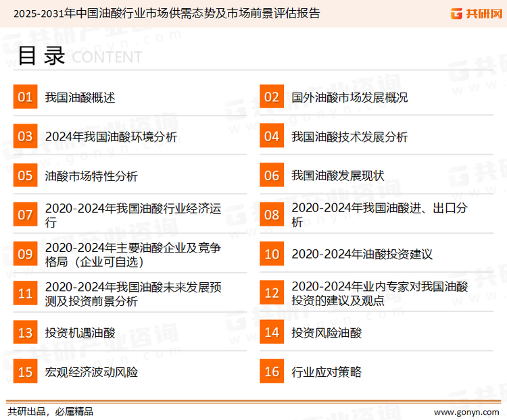Viewport: 507px width, 420px height.
Task: Open chapter 国外油酸市场发展概况
Action: point(349,97)
